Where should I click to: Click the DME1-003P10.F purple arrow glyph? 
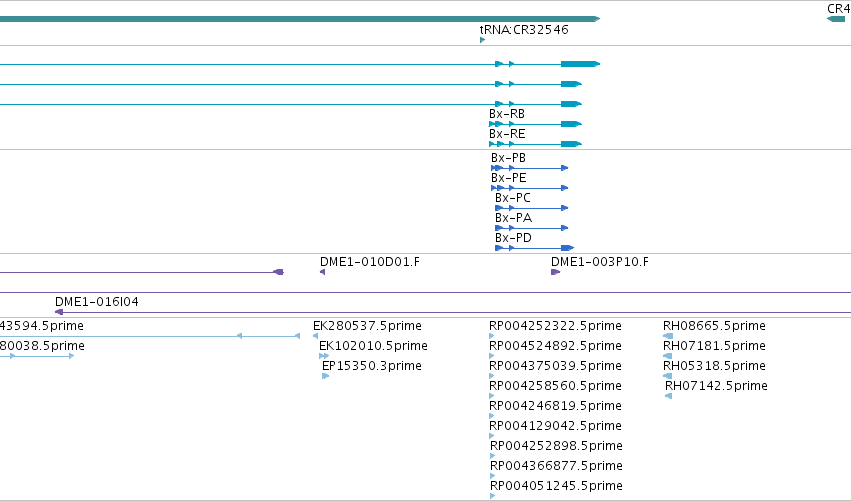click(x=555, y=272)
